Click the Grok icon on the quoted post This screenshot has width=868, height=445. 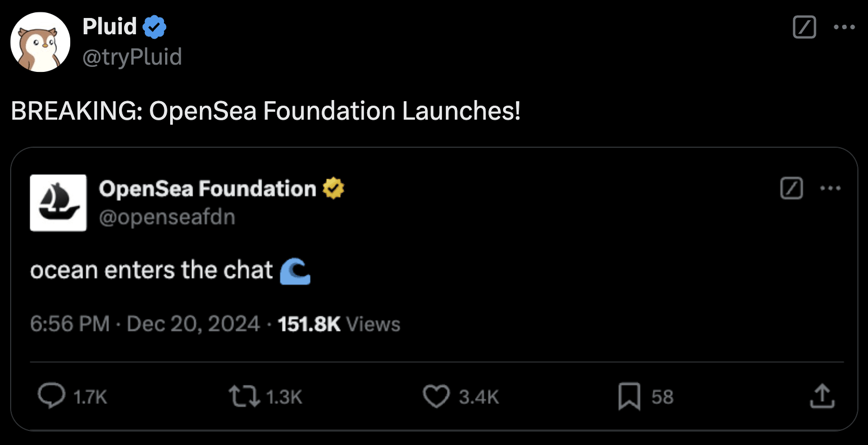coord(792,188)
